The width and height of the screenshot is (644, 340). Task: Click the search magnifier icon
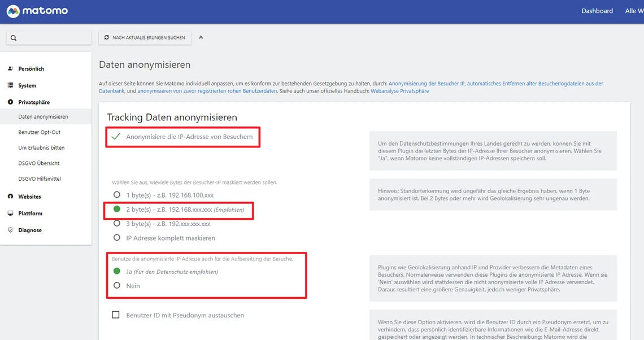click(x=14, y=38)
